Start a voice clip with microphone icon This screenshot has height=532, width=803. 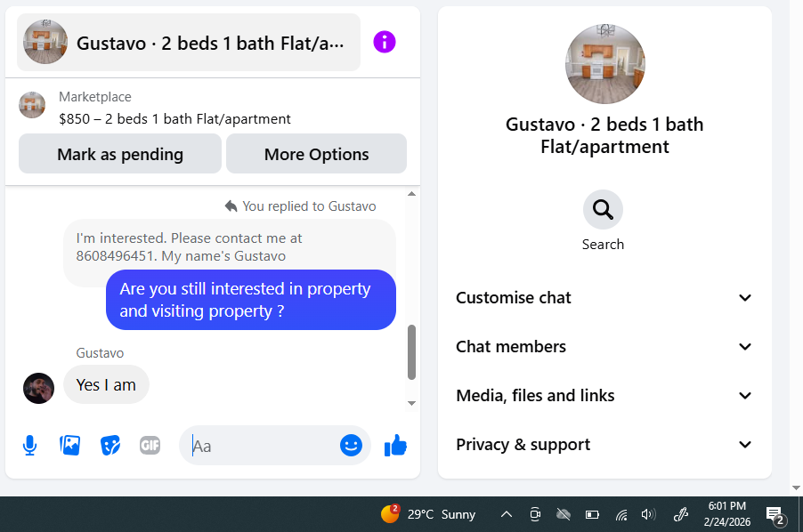point(29,446)
